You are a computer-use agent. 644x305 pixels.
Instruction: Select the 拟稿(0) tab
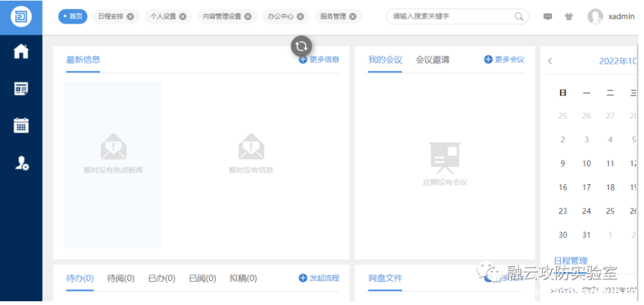point(243,279)
